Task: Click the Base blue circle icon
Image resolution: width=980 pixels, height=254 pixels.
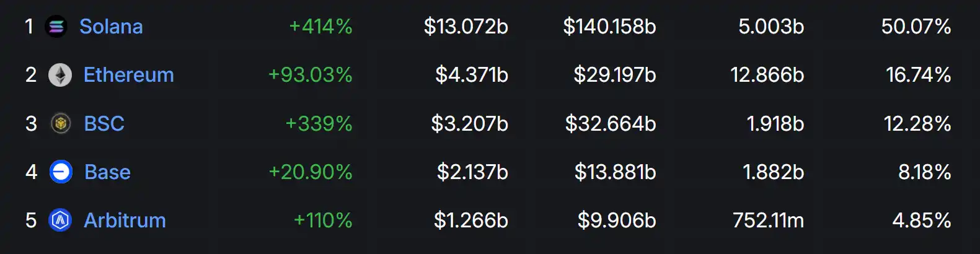Action: [61, 172]
